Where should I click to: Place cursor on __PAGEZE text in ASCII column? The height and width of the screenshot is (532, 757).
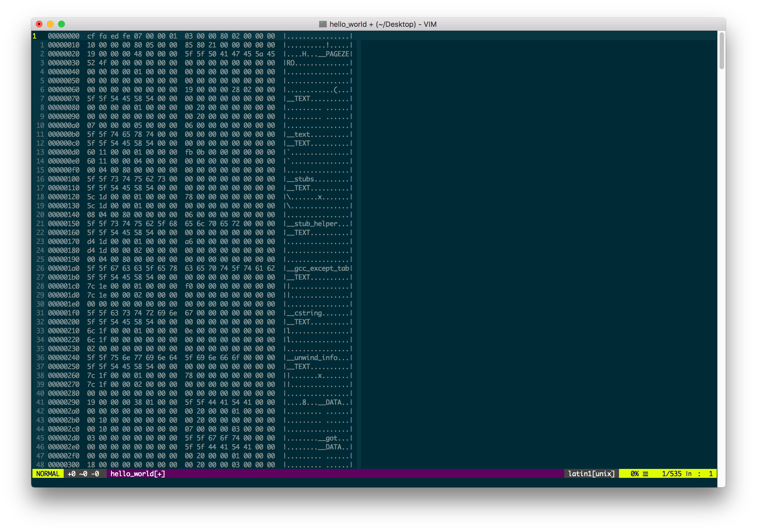tap(333, 54)
